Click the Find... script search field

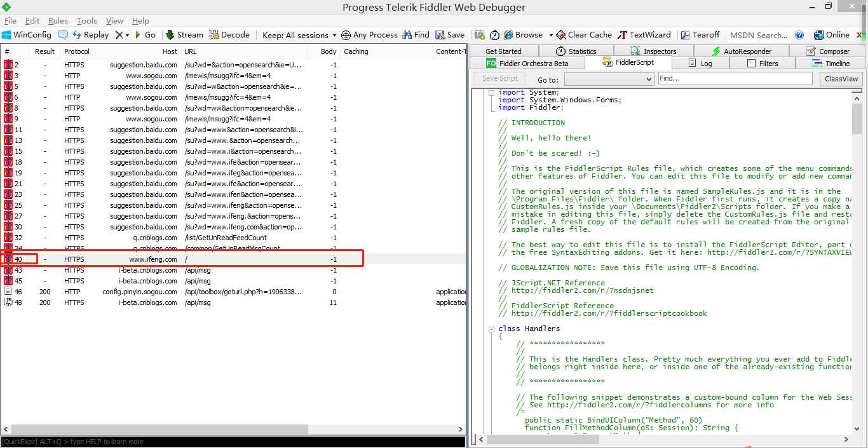coord(735,79)
